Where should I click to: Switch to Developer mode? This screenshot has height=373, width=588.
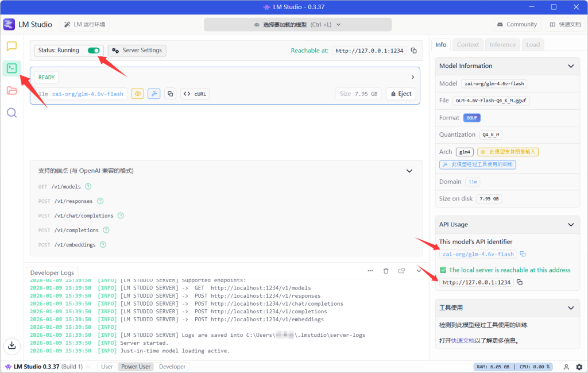point(172,367)
